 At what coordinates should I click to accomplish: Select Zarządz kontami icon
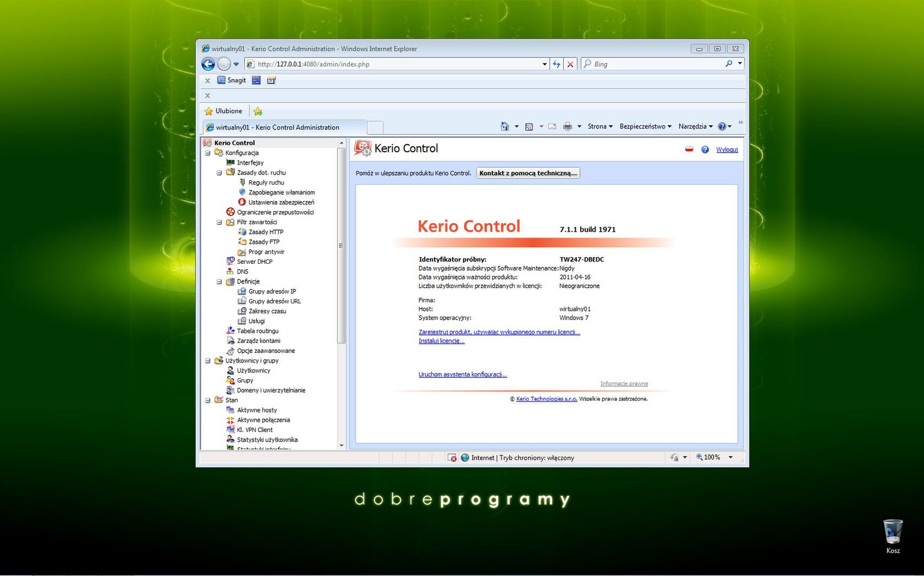point(230,341)
